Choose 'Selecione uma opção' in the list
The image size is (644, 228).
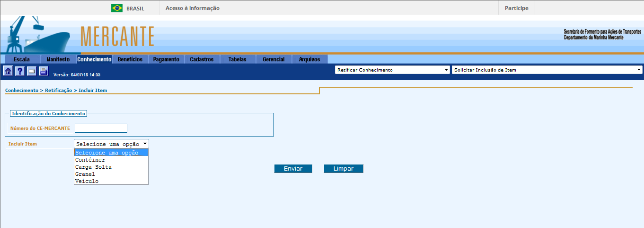pyautogui.click(x=111, y=153)
